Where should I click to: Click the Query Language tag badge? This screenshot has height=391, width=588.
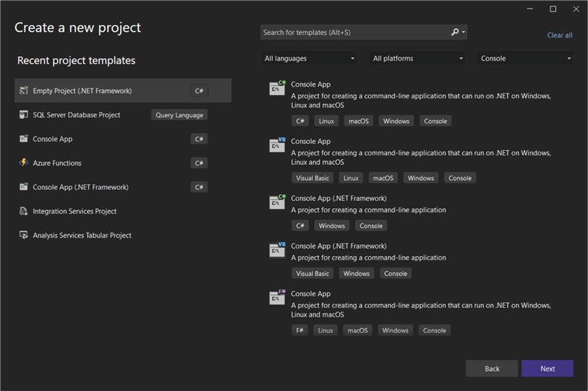pos(179,115)
